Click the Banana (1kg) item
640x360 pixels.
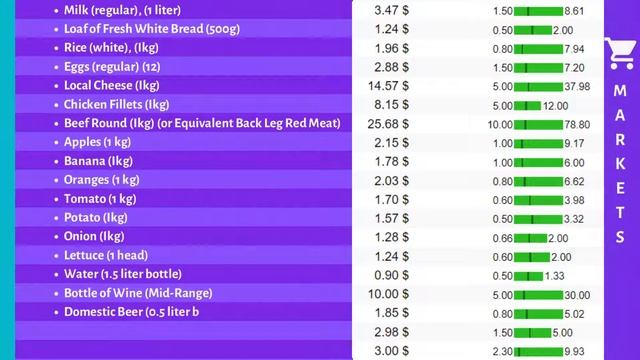(x=98, y=161)
